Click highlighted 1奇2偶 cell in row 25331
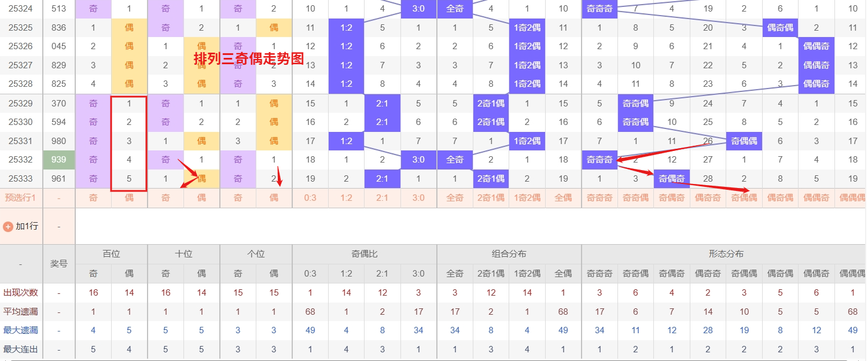The width and height of the screenshot is (868, 361). click(x=527, y=141)
